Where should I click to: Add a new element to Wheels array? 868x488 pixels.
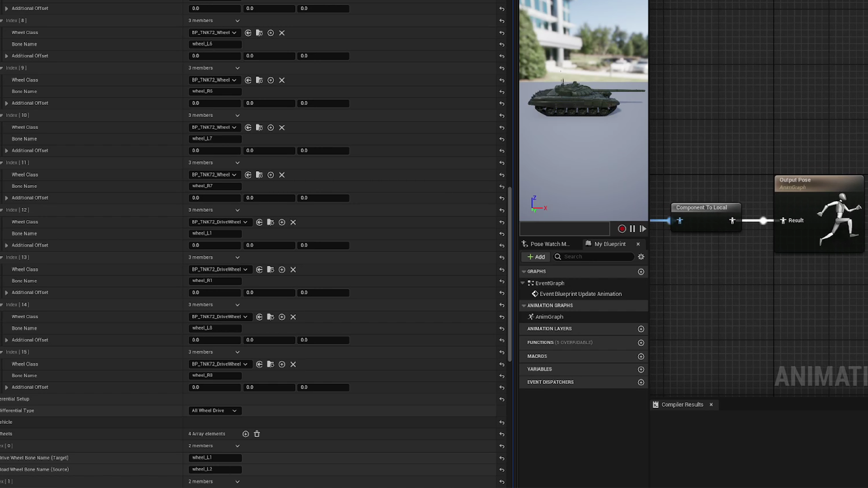245,434
